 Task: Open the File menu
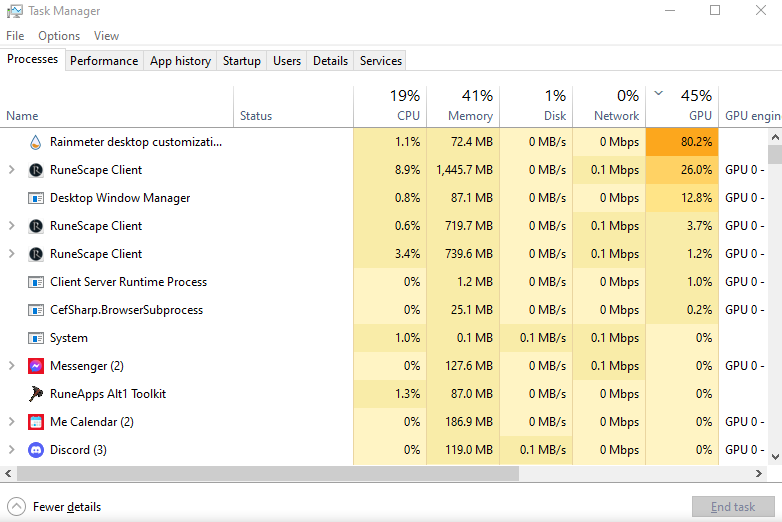15,36
